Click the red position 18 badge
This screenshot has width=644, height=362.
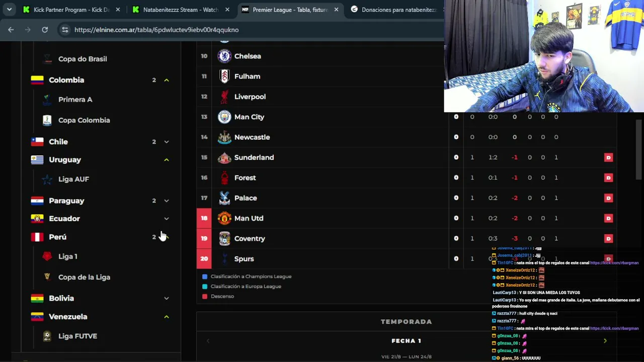204,218
